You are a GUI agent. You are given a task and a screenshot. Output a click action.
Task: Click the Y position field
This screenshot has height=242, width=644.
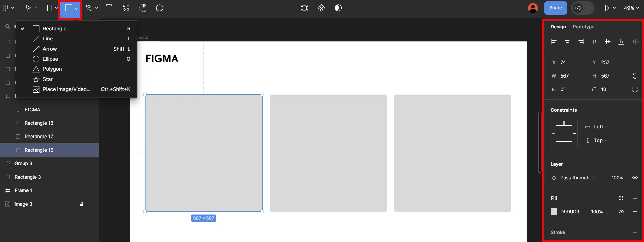pyautogui.click(x=609, y=62)
